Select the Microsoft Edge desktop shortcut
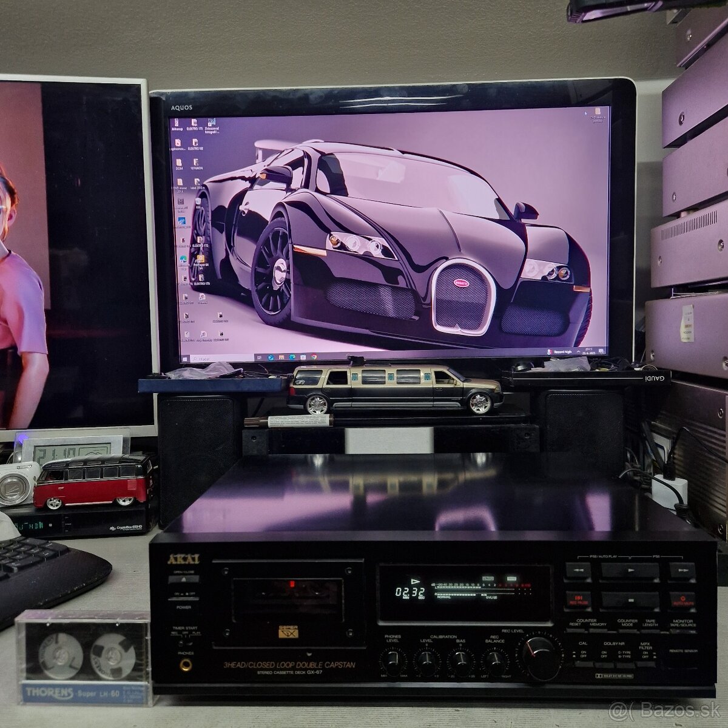This screenshot has height=728, width=728. pyautogui.click(x=183, y=262)
